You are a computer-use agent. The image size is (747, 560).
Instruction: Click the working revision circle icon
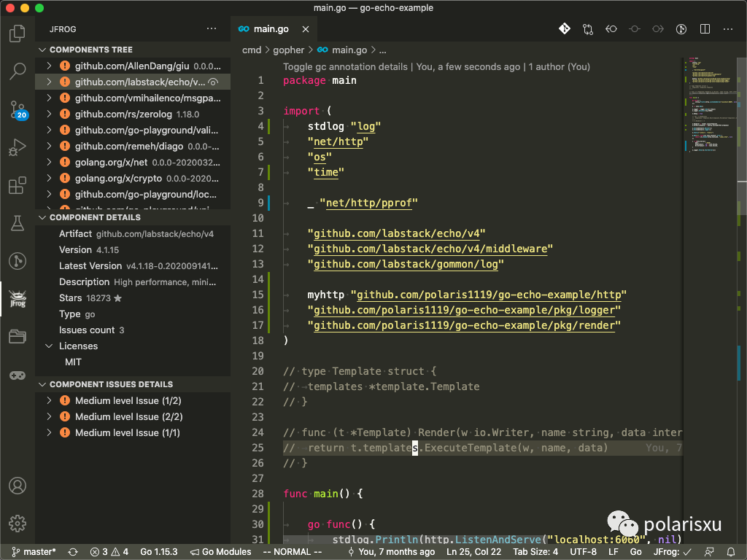[x=635, y=29]
